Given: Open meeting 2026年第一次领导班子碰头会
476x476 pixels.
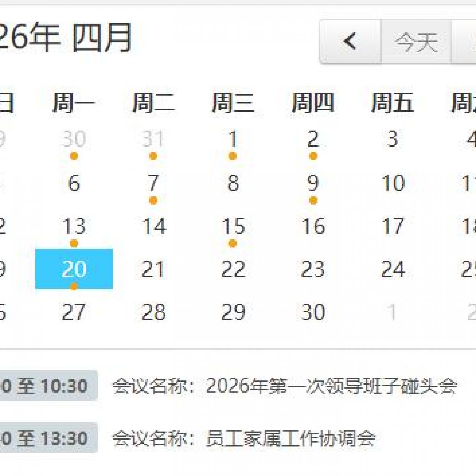Looking at the screenshot, I should click(285, 386).
